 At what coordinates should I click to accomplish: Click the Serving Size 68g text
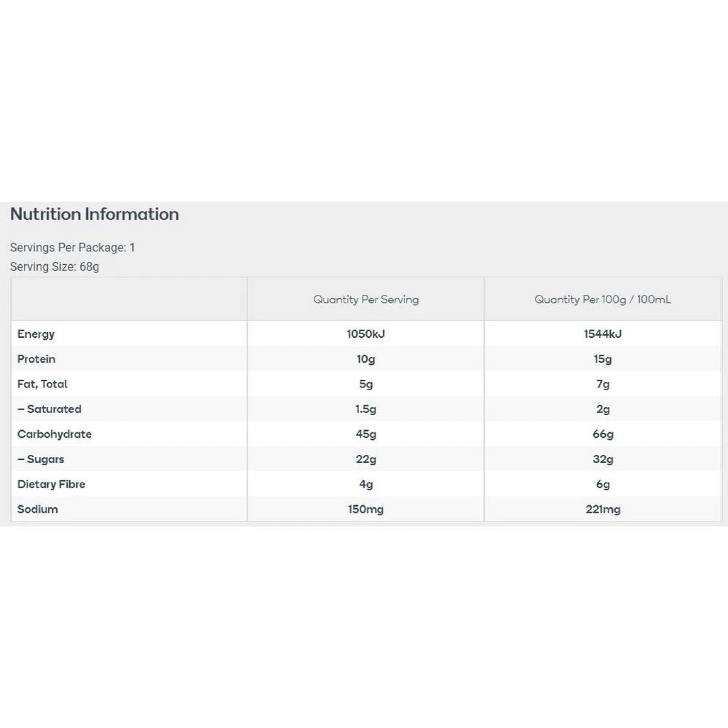[55, 266]
